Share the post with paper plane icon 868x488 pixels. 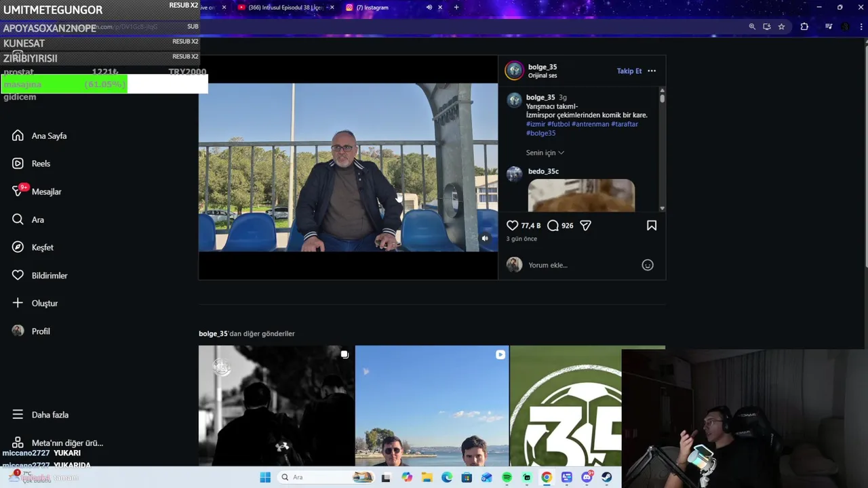(x=585, y=225)
